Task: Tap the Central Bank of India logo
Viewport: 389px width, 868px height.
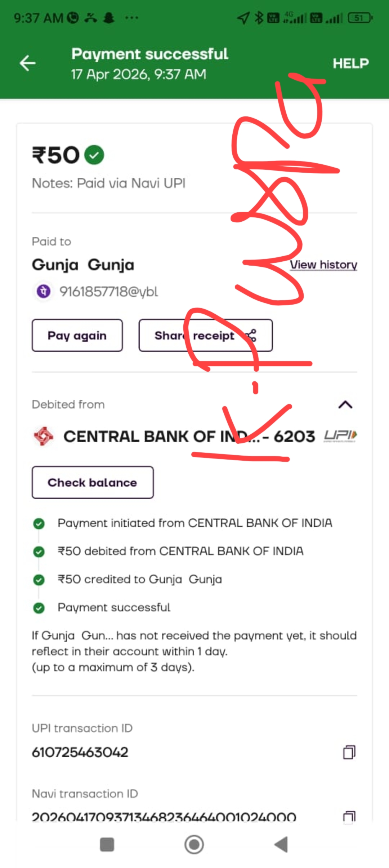Action: [x=44, y=436]
